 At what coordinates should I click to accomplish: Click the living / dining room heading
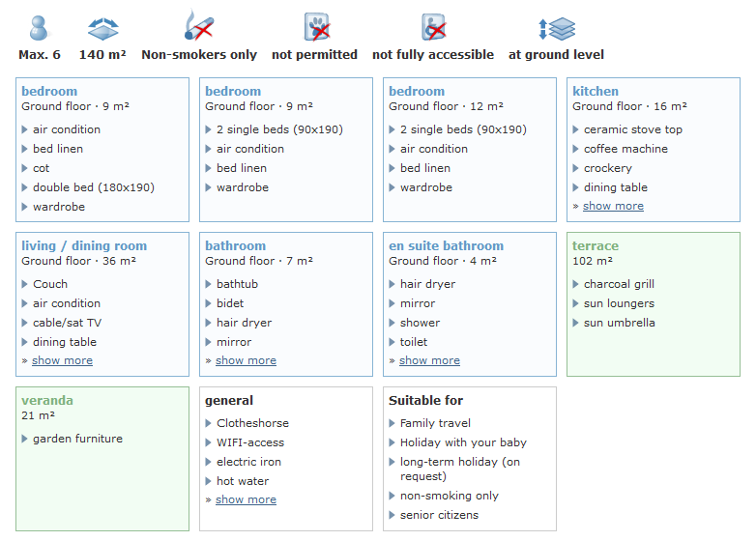[x=84, y=246]
